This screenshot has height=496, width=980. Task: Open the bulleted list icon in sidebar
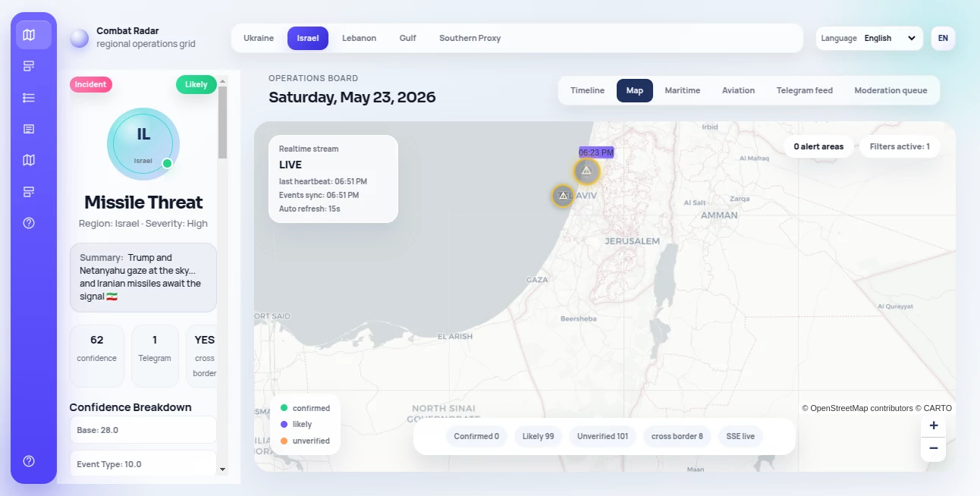29,98
